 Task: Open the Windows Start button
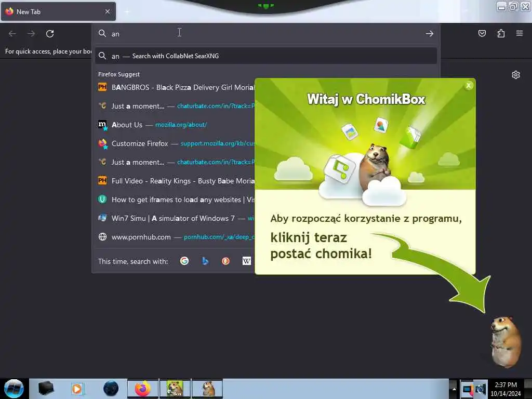tap(14, 389)
